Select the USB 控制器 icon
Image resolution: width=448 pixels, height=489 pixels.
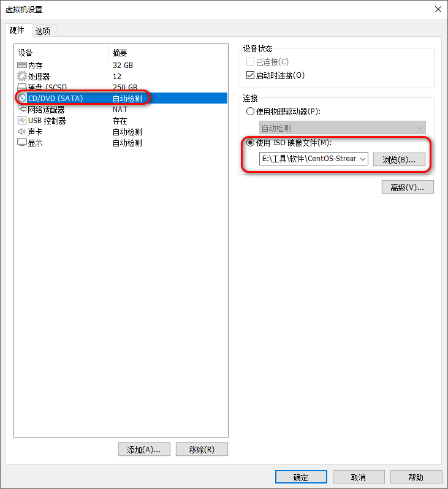(x=22, y=120)
